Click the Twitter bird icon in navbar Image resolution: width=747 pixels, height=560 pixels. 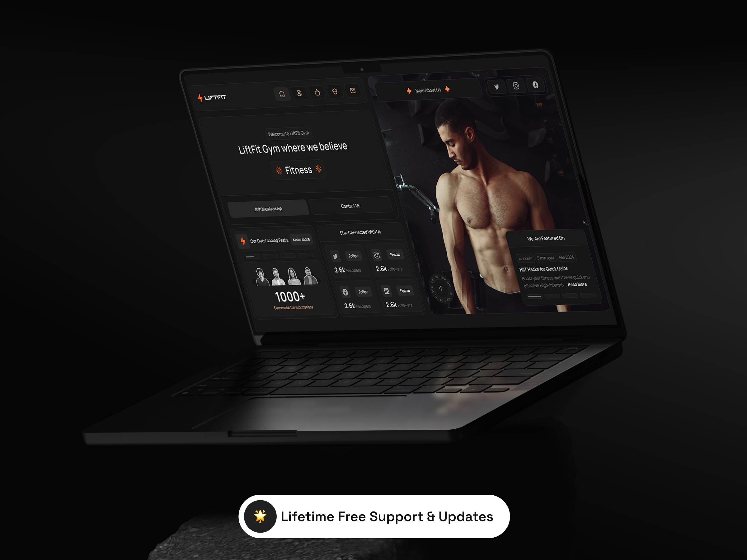coord(496,87)
